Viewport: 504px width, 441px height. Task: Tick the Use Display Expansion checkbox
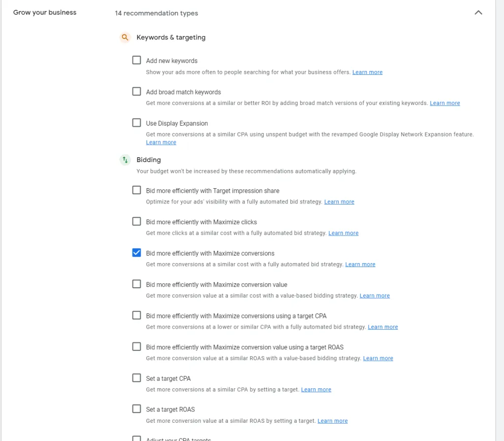click(136, 123)
